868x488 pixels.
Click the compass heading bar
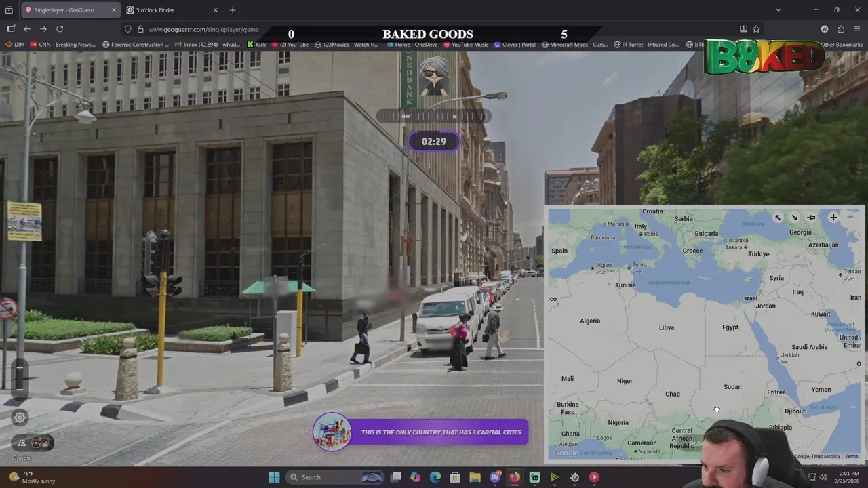[x=434, y=116]
